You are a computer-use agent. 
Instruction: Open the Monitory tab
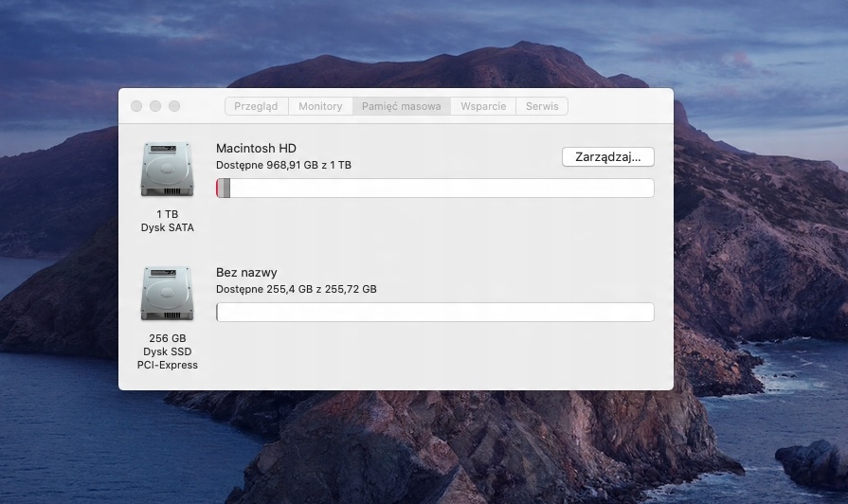[x=320, y=106]
